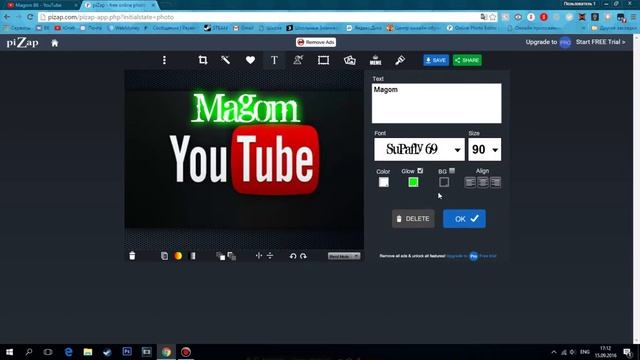Image resolution: width=640 pixels, height=360 pixels.
Task: Bring the object to front
Action: click(220, 256)
